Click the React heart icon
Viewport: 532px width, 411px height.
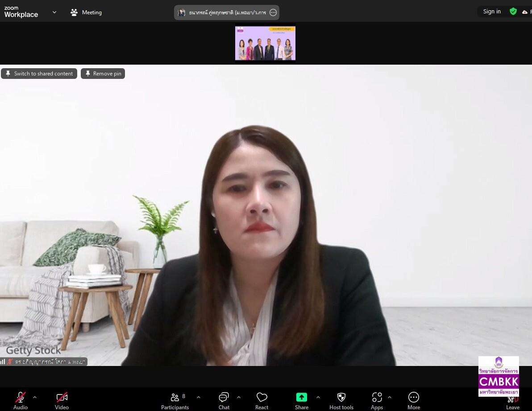tap(262, 397)
